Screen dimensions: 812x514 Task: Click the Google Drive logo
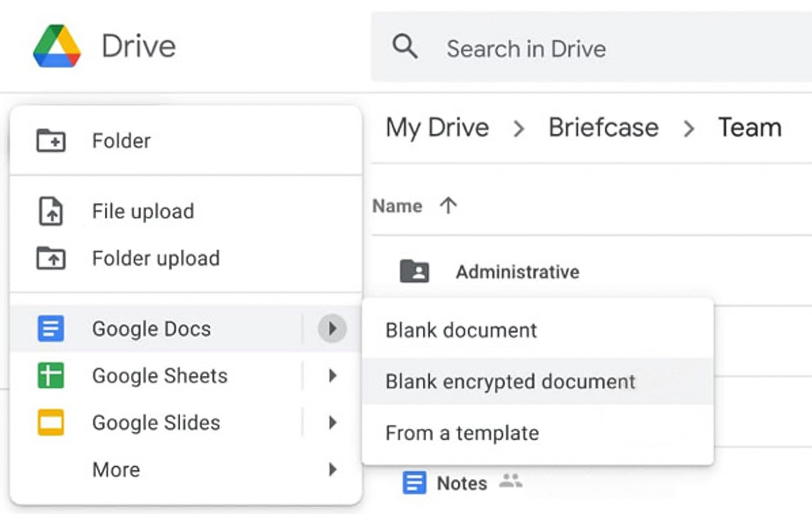coord(57,46)
